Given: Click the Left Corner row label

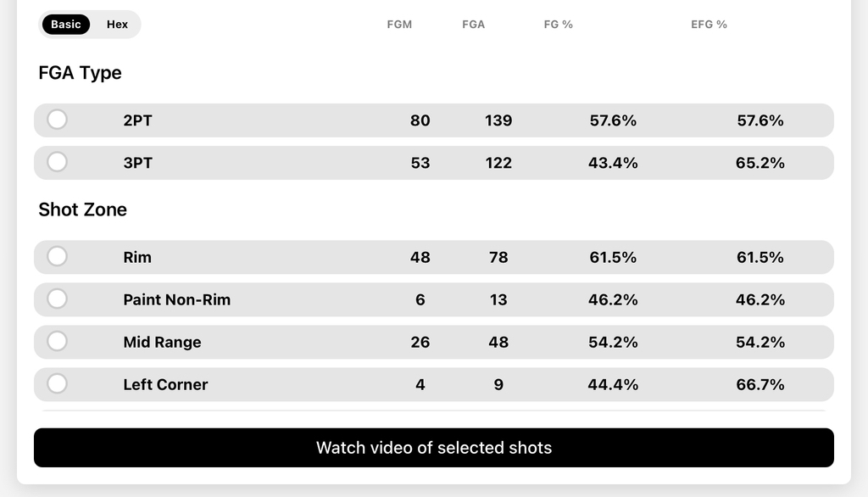Looking at the screenshot, I should (165, 384).
